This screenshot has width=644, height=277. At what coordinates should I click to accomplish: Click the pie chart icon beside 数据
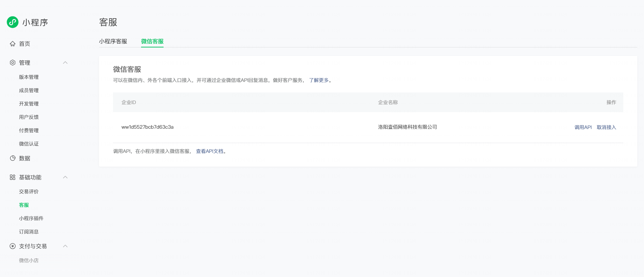pyautogui.click(x=13, y=158)
